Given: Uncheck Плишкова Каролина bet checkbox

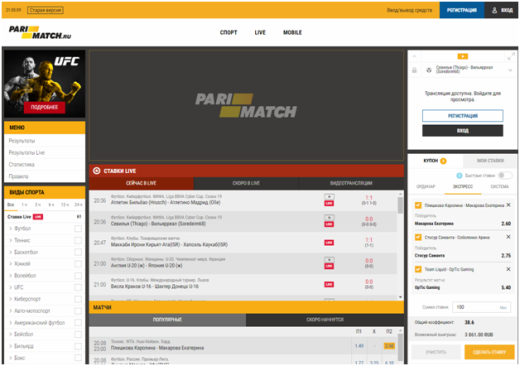Looking at the screenshot, I should (418, 205).
